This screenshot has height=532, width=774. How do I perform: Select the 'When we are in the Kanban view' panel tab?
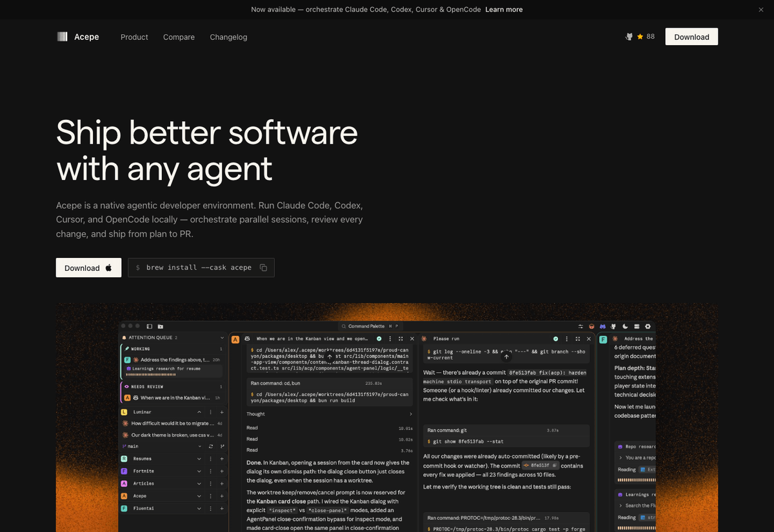(x=312, y=339)
